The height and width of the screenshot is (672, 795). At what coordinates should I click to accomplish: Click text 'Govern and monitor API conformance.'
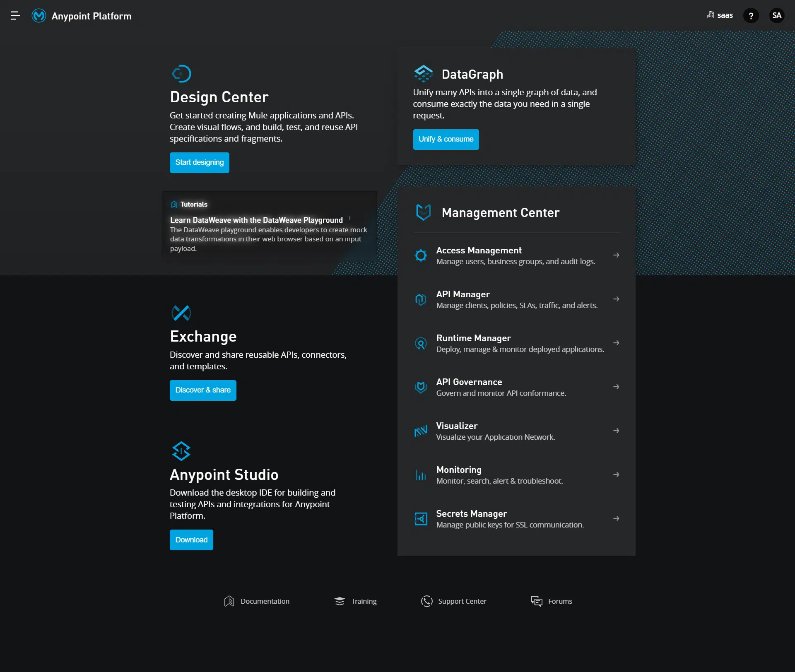[x=501, y=393]
